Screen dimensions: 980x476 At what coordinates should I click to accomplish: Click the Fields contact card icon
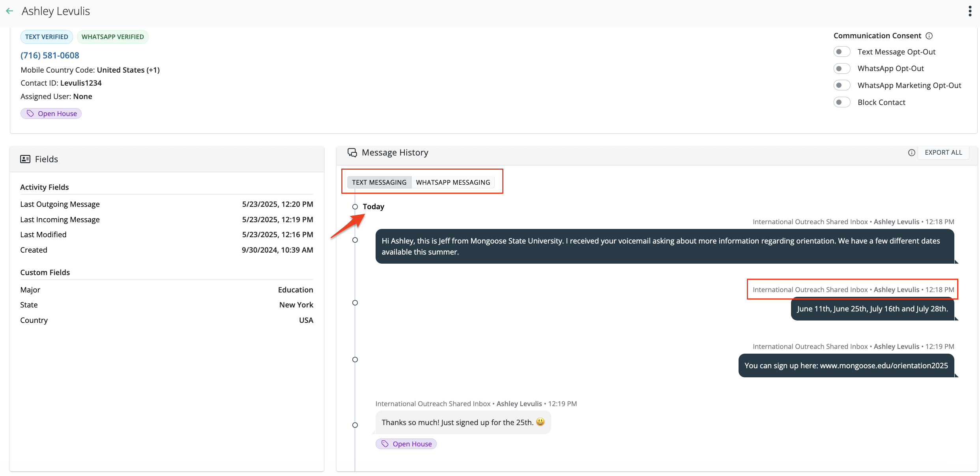(x=25, y=159)
